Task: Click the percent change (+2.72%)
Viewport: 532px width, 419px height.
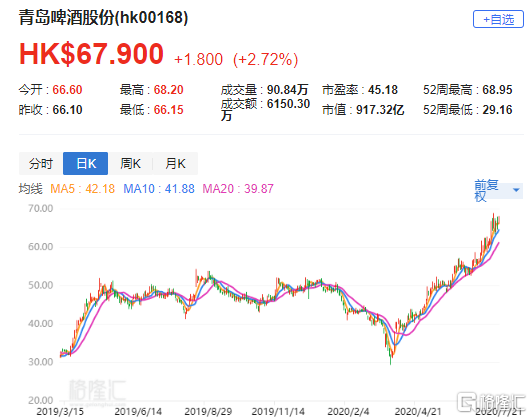Action: point(265,59)
